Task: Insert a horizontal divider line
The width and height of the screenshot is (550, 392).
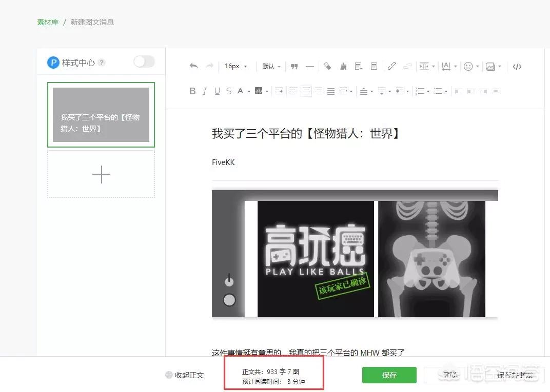Action: click(x=310, y=66)
